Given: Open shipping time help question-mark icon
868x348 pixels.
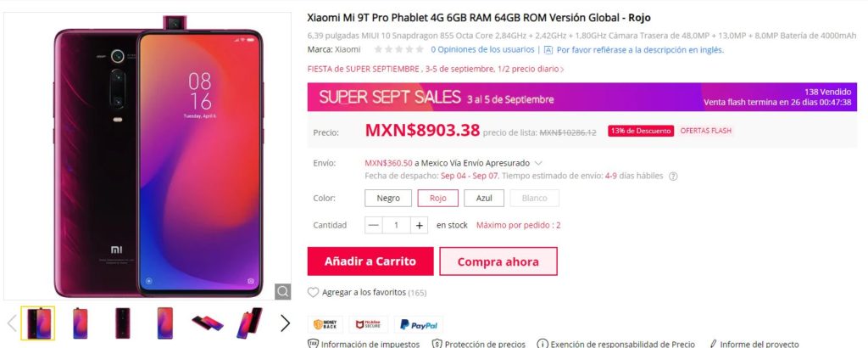Looking at the screenshot, I should click(x=673, y=177).
